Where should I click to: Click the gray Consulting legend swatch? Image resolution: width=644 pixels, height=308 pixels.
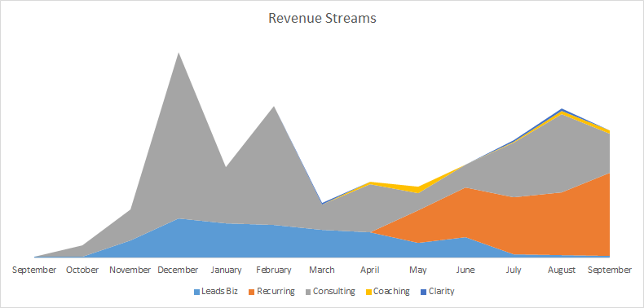(308, 292)
